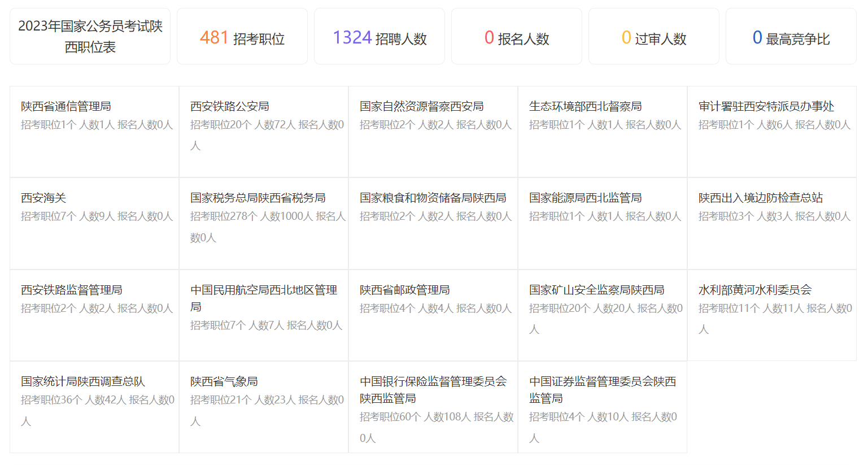Viewport: 868px width, 465px height.
Task: Click text 招考职位7个 人数9人
Action: (68, 216)
